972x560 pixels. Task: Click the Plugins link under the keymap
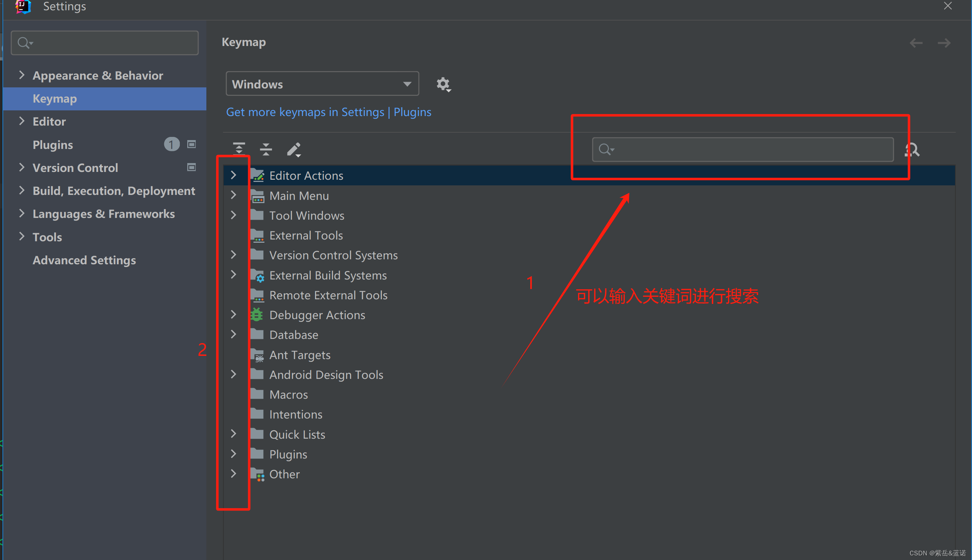(x=412, y=112)
